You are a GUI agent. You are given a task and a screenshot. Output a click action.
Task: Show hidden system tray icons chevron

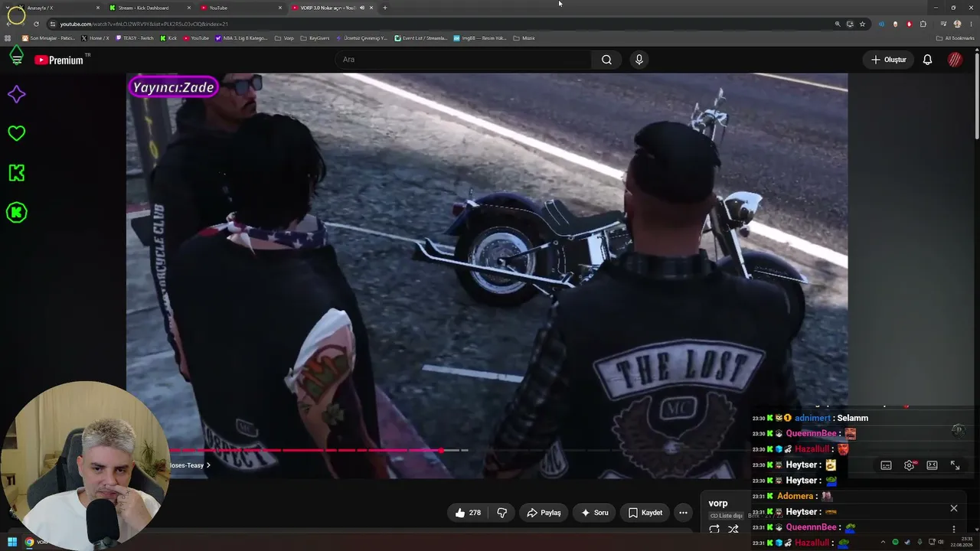883,543
